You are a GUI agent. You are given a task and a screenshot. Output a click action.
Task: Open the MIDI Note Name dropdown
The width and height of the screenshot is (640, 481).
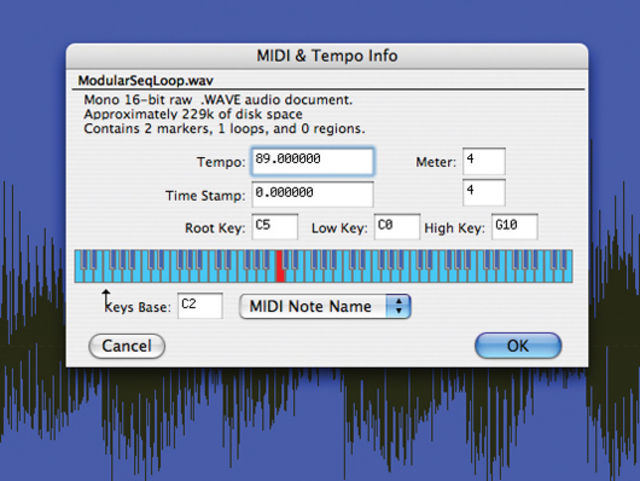coord(325,306)
